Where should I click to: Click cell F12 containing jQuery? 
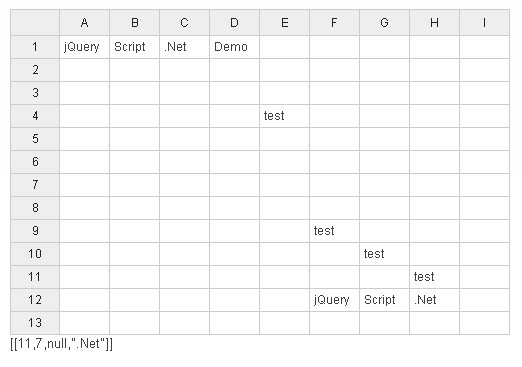[x=335, y=300]
